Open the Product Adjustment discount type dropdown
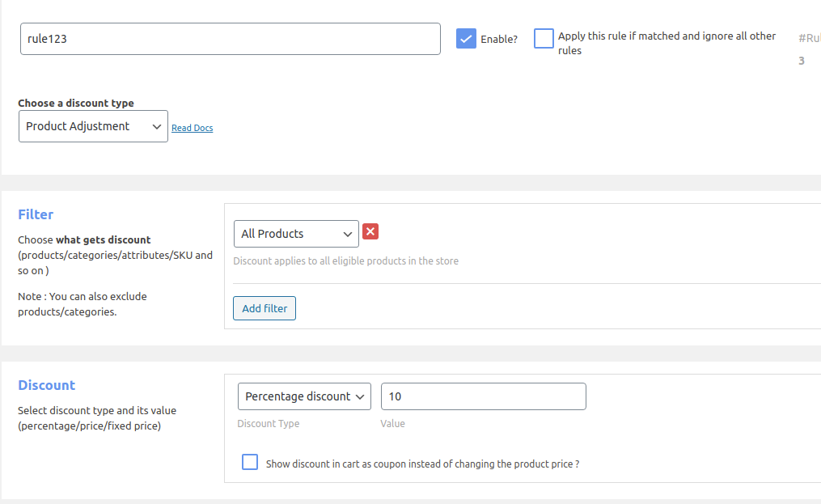The image size is (821, 504). click(93, 126)
